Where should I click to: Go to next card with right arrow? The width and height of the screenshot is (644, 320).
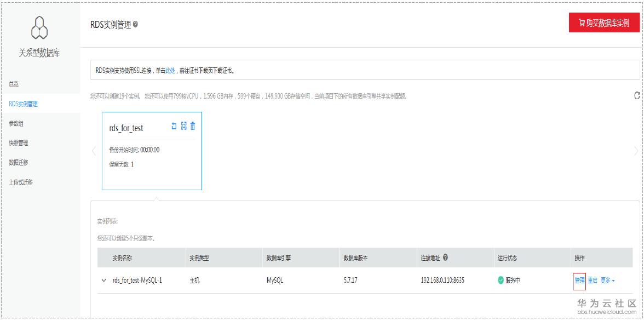pos(636,151)
